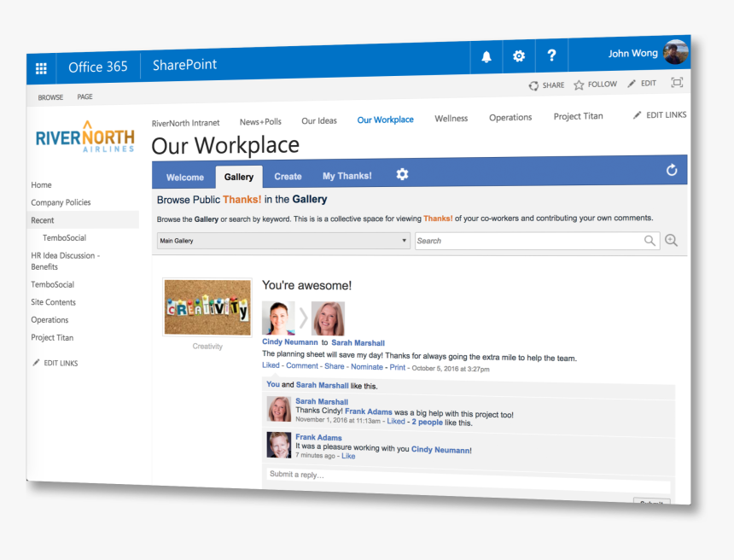Viewport: 734px width, 560px height.
Task: Open News+Polls in top navigation
Action: point(260,122)
